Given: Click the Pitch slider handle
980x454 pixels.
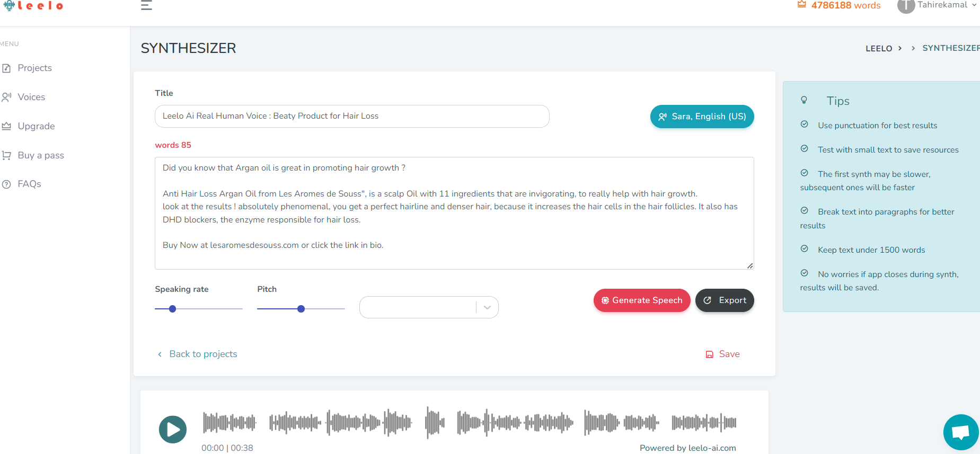Looking at the screenshot, I should (x=301, y=309).
